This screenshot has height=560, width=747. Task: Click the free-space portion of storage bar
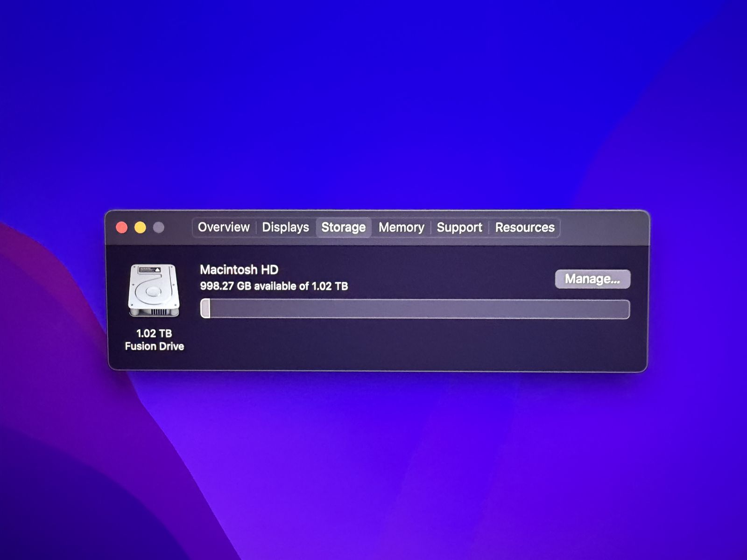point(420,309)
